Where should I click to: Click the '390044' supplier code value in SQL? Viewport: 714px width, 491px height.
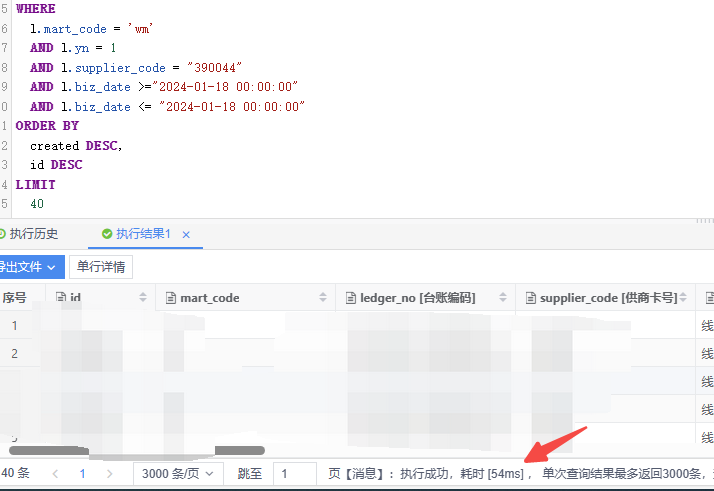[214, 67]
